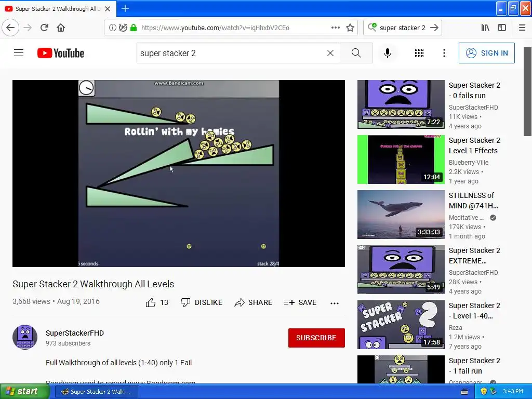Click the browser forward arrow
532x399 pixels.
coord(28,28)
